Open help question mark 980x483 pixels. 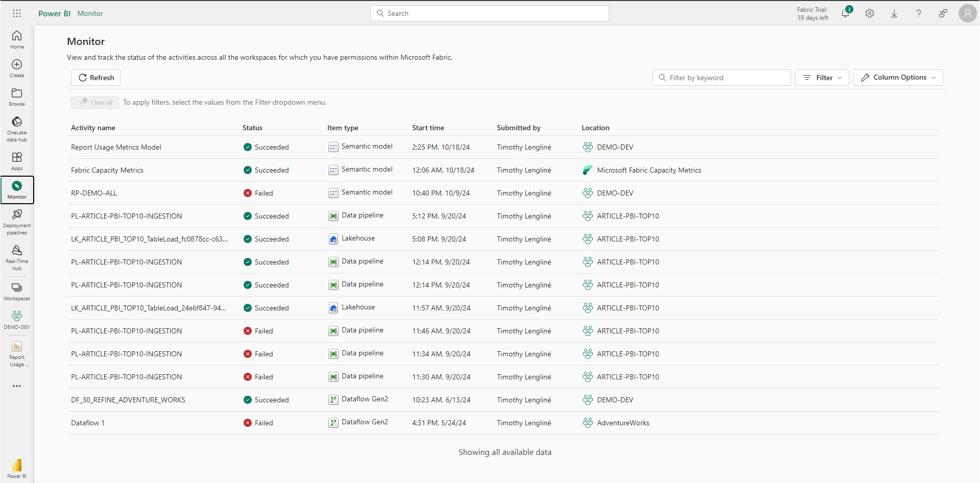[x=919, y=14]
